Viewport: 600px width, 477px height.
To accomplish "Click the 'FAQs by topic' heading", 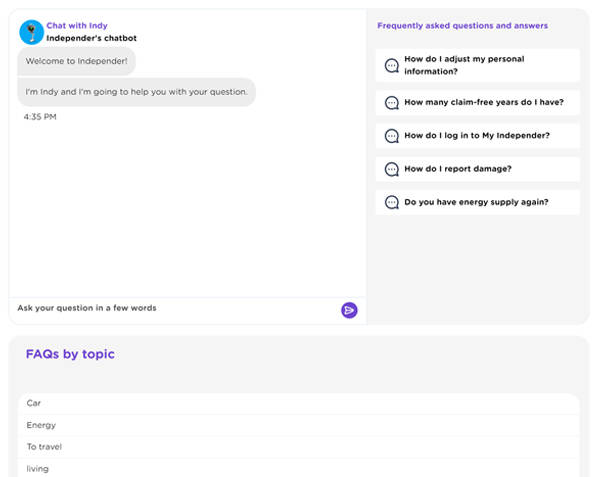I will coord(70,354).
